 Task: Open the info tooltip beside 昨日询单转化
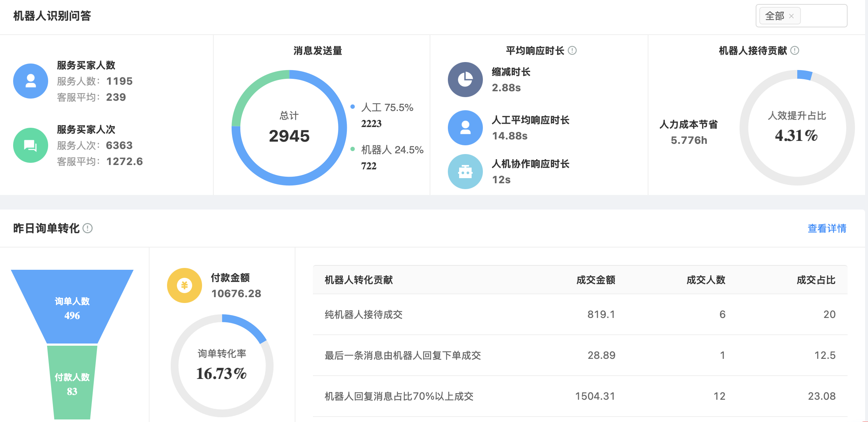(x=87, y=229)
